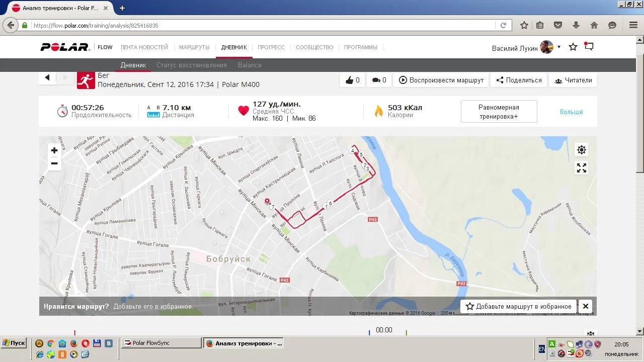
Task: Open Прогресс menu
Action: click(271, 47)
